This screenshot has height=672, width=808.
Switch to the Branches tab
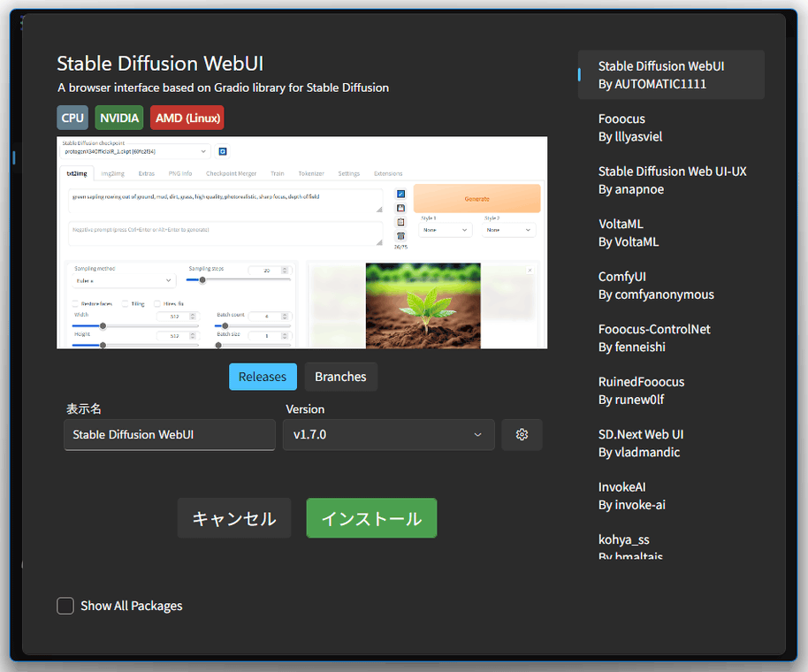(340, 377)
